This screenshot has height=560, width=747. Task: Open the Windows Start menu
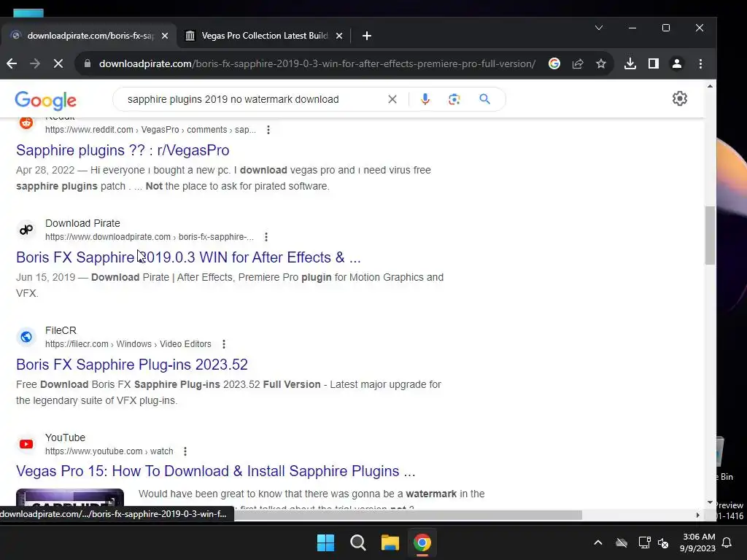click(326, 542)
